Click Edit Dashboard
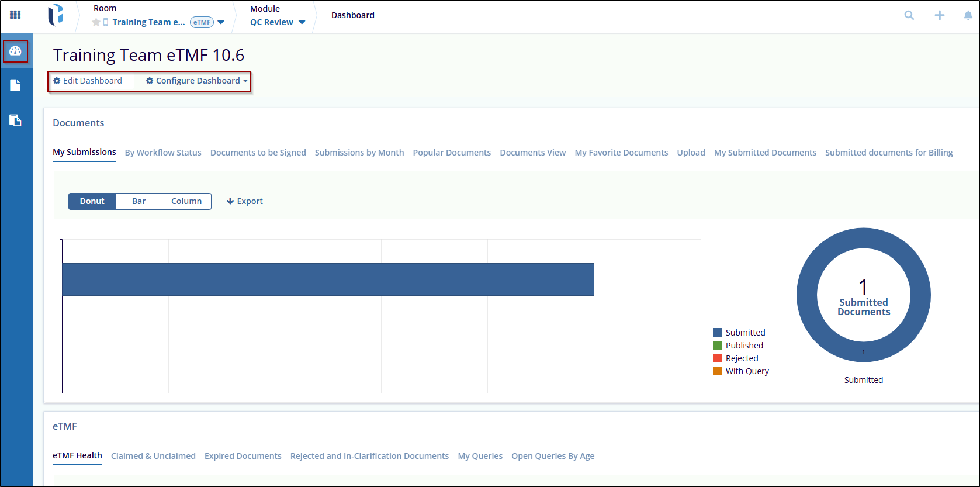This screenshot has width=980, height=487. (x=88, y=81)
